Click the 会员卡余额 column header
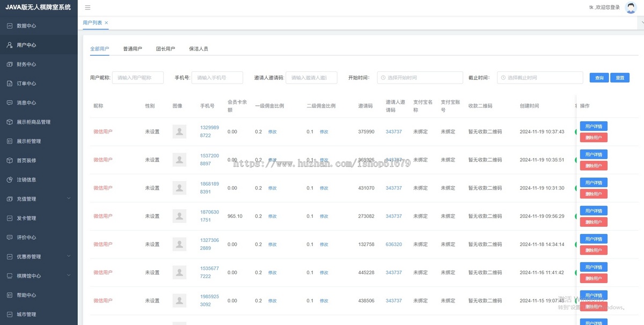644x325 pixels. click(237, 106)
